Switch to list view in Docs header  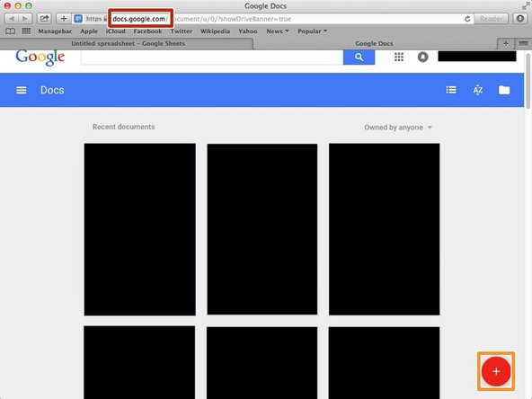[x=451, y=90]
